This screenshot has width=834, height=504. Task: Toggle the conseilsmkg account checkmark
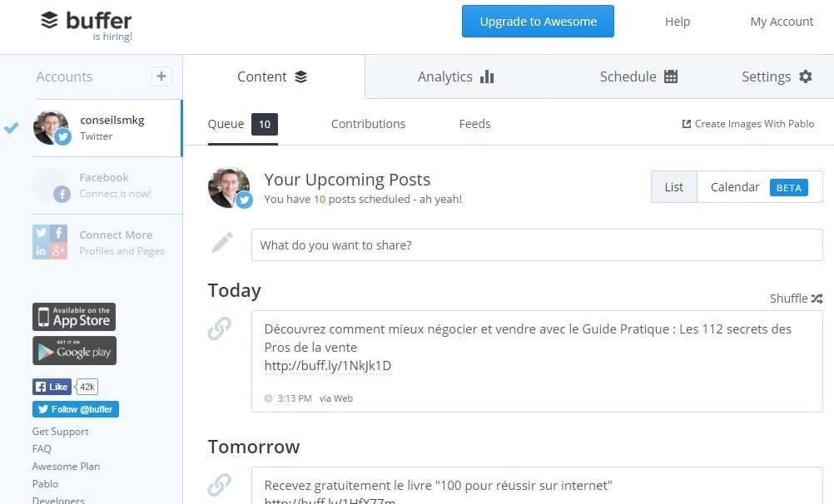coord(11,127)
